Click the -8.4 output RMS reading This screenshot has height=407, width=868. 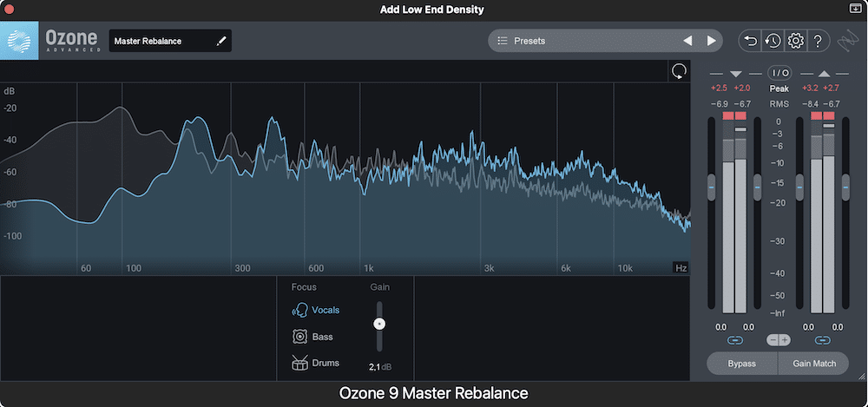(x=809, y=104)
